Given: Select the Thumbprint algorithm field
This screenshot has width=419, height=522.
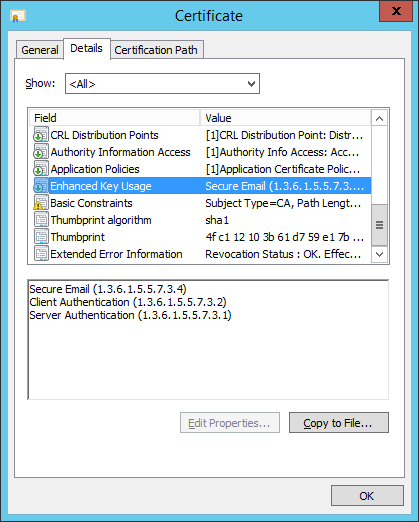Looking at the screenshot, I should point(101,220).
